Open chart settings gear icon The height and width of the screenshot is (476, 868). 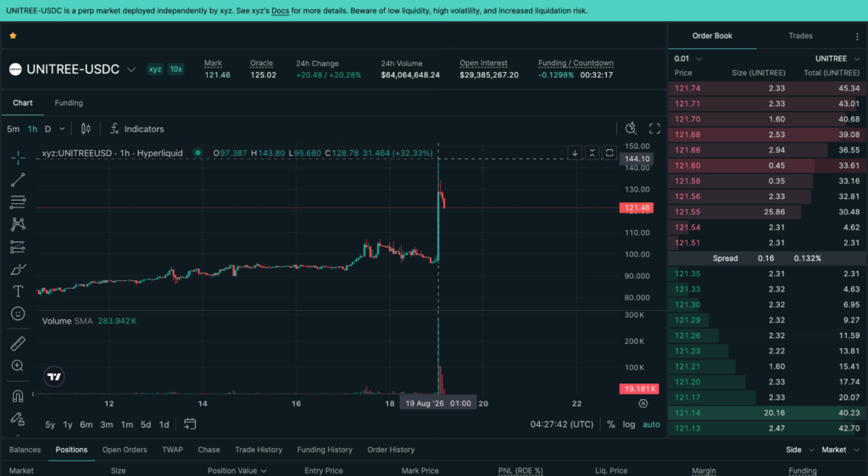[643, 403]
